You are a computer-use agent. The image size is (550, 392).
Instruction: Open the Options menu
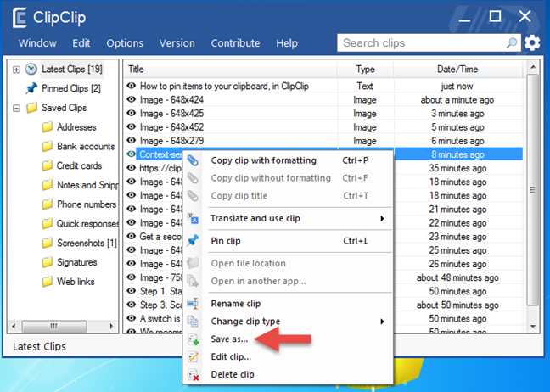[125, 43]
